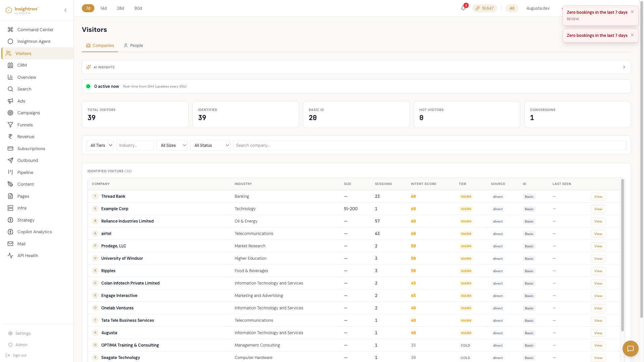Sort by the Intent Score column header
Image resolution: width=644 pixels, height=362 pixels.
(x=424, y=184)
